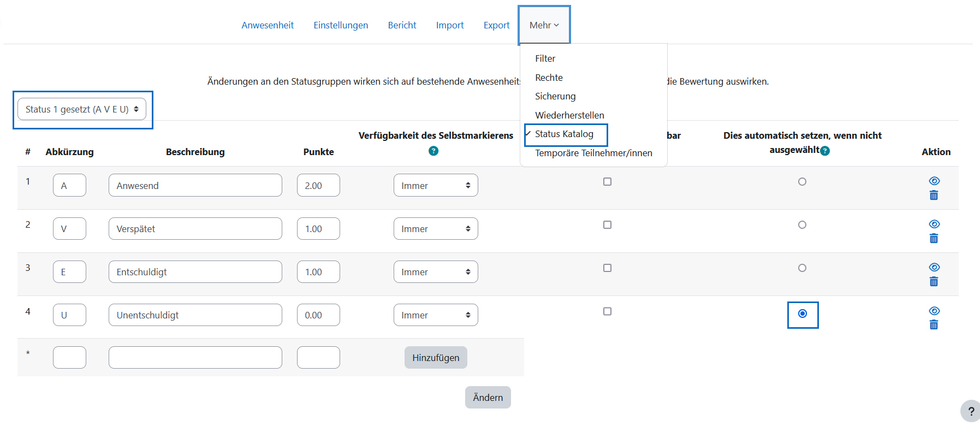Tick the checkbox in Unentschuldigt row
This screenshot has width=980, height=426.
(x=607, y=311)
